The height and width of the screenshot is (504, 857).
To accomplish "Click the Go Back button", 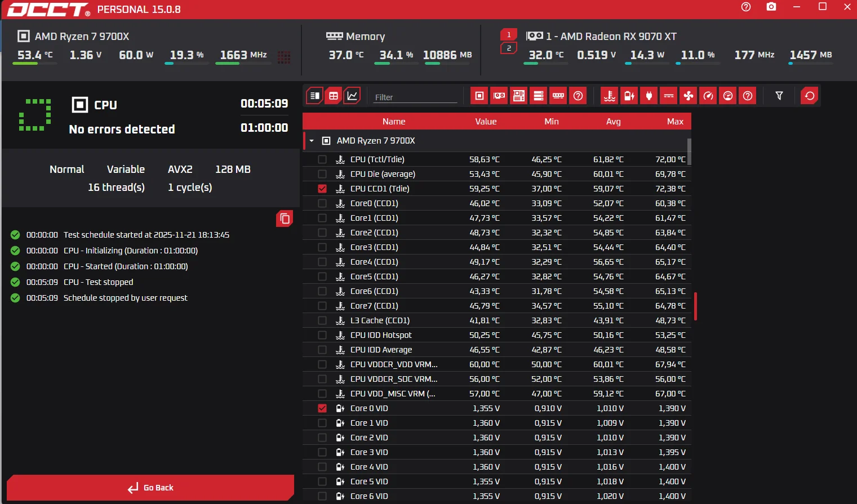I will coord(150,488).
